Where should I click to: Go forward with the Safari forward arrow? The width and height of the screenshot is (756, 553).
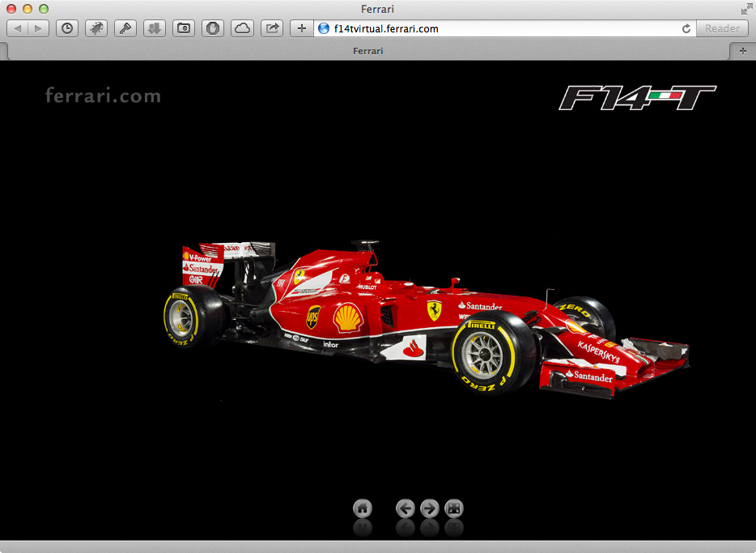[38, 28]
